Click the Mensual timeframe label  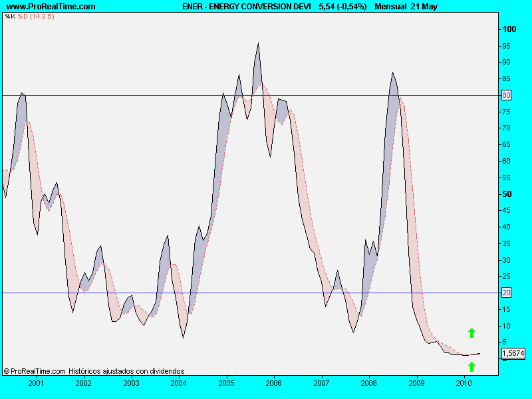tap(390, 7)
